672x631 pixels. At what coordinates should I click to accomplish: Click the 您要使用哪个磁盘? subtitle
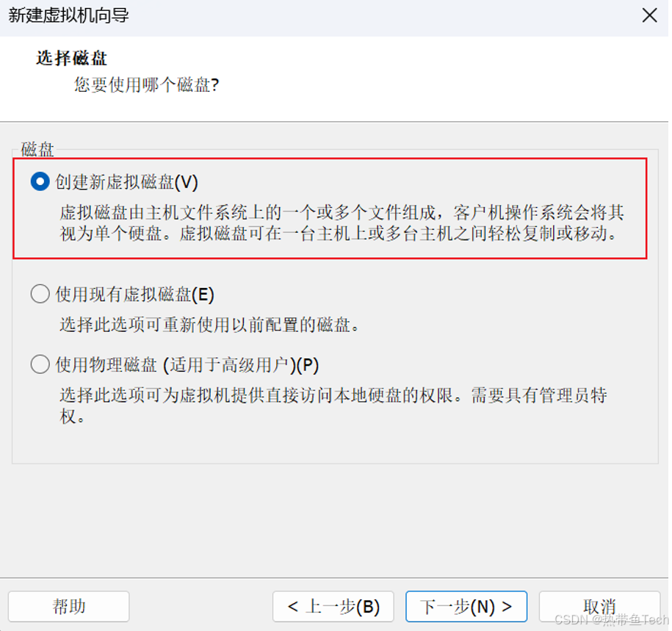[x=147, y=84]
